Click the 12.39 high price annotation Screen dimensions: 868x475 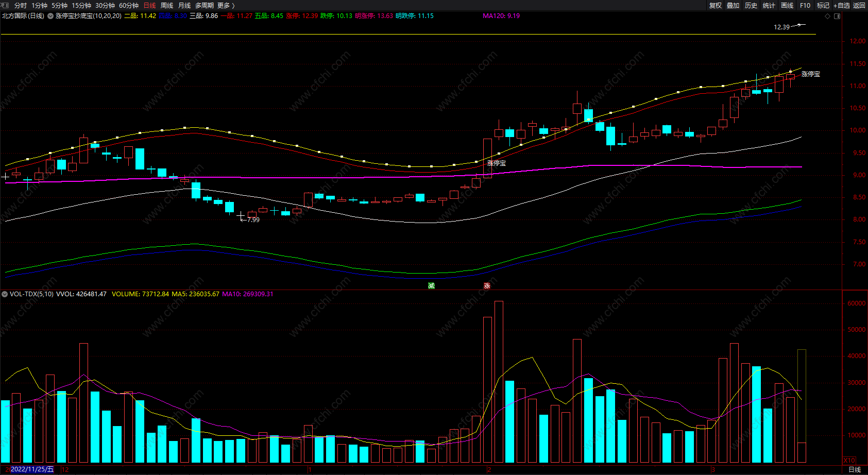pos(781,27)
